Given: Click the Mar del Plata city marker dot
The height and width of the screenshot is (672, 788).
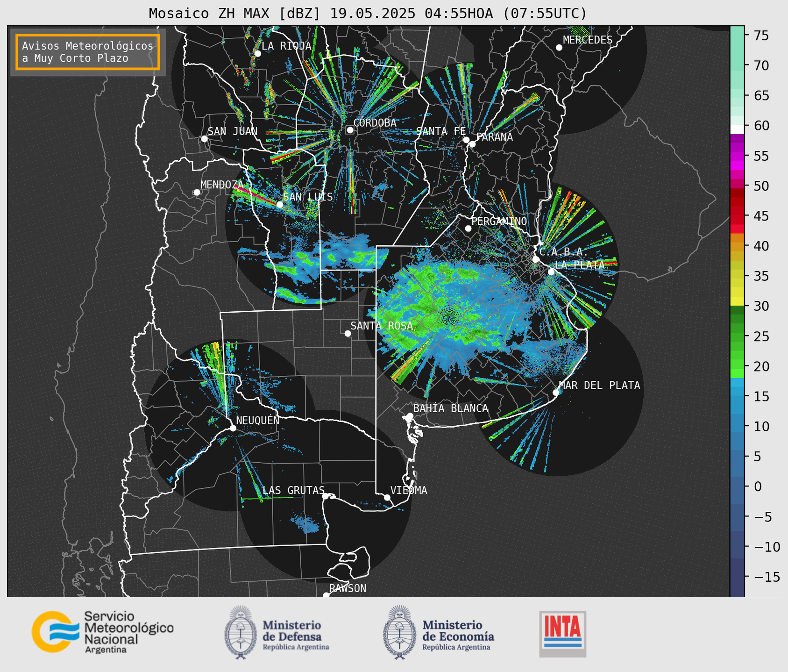Looking at the screenshot, I should point(556,393).
